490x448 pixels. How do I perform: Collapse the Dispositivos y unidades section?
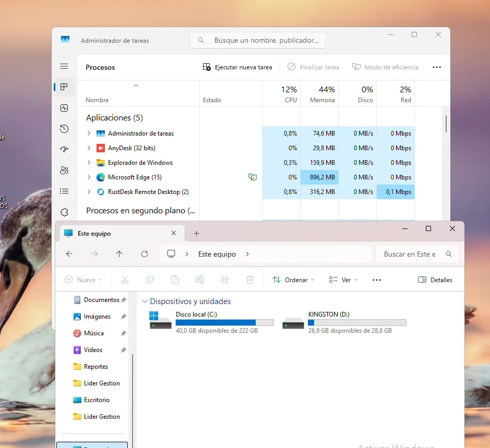pyautogui.click(x=145, y=301)
